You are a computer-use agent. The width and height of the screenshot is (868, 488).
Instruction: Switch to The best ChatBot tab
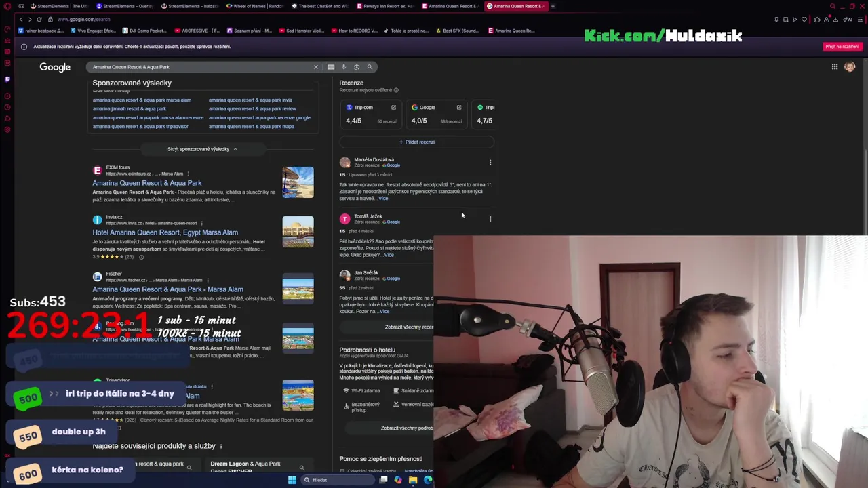[319, 6]
